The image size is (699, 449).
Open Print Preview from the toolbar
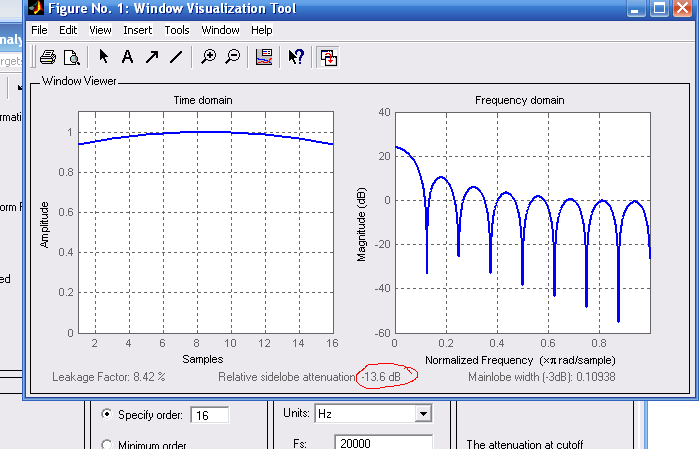point(71,57)
